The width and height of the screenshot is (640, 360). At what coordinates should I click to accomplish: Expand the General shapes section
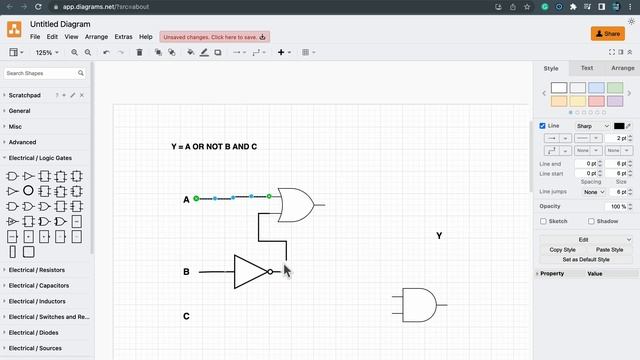(19, 111)
